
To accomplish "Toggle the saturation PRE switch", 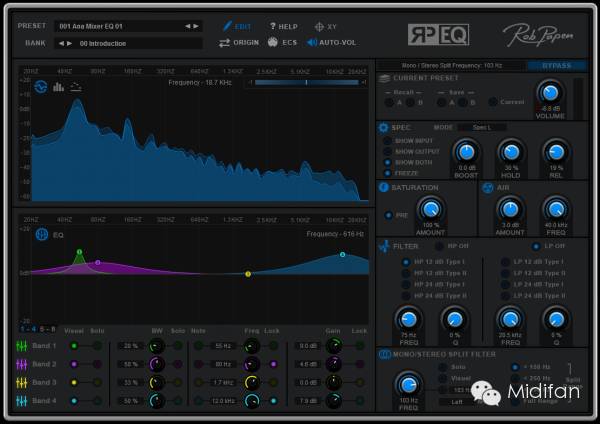I will click(x=388, y=215).
